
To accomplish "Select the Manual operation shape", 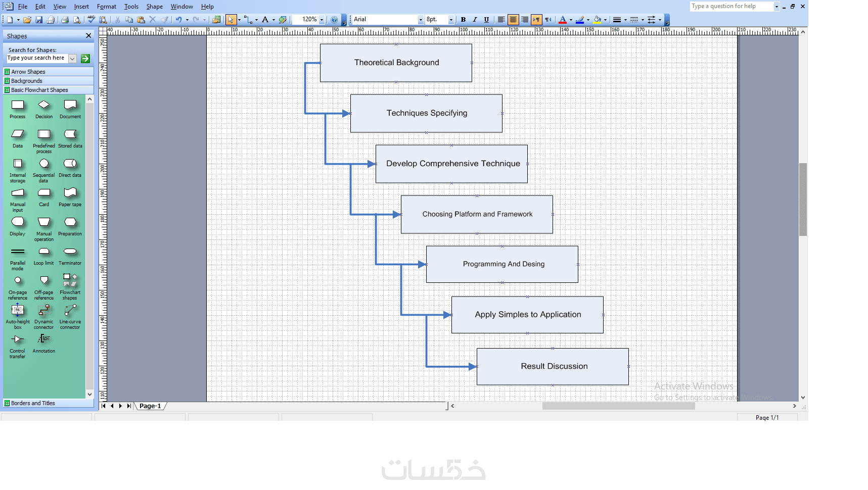I will (x=44, y=222).
